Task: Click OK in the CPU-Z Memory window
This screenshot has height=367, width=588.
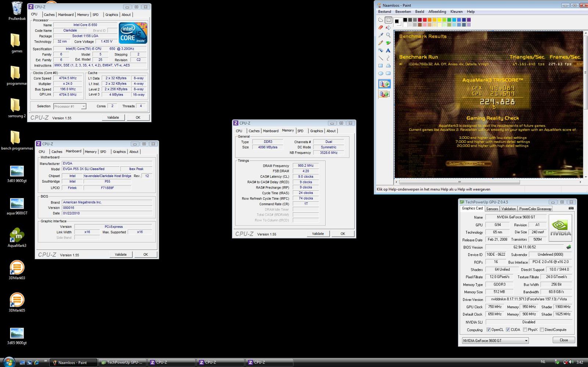Action: click(x=343, y=234)
